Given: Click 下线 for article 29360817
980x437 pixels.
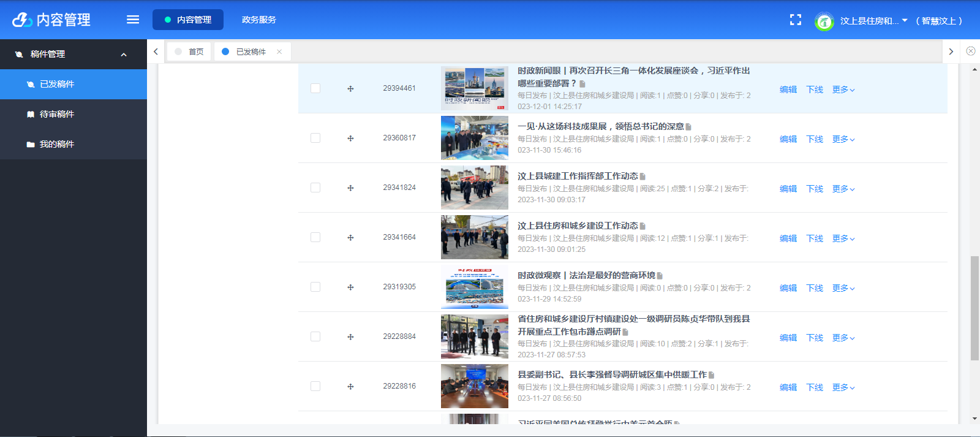Looking at the screenshot, I should coord(815,139).
